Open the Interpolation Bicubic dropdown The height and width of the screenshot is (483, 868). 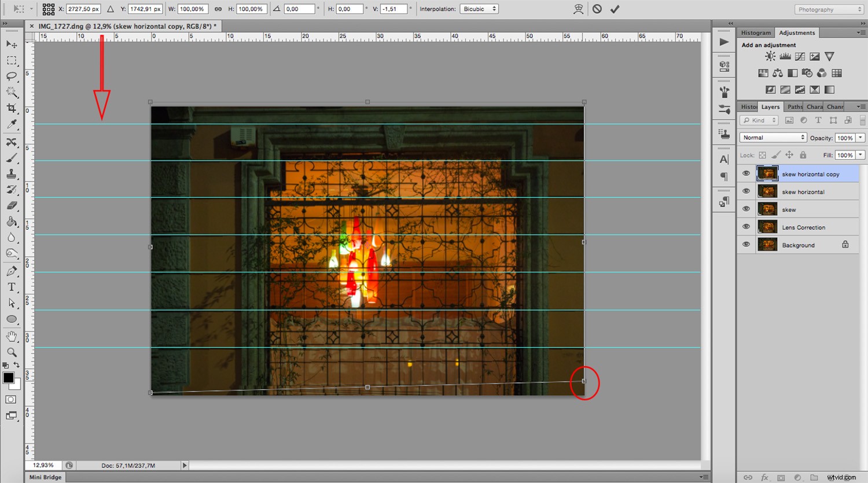click(x=479, y=9)
